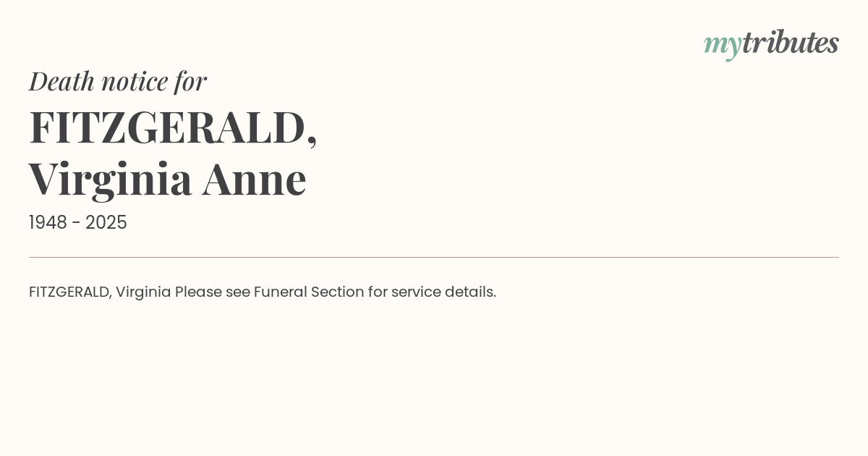Select the "Death notice for" italic heading
868x456 pixels.
118,81
